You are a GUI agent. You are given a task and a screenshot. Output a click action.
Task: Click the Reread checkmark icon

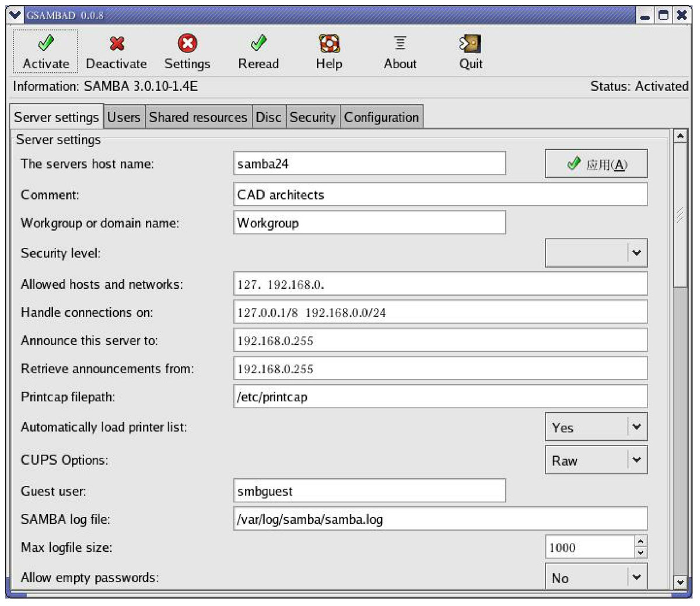click(258, 44)
